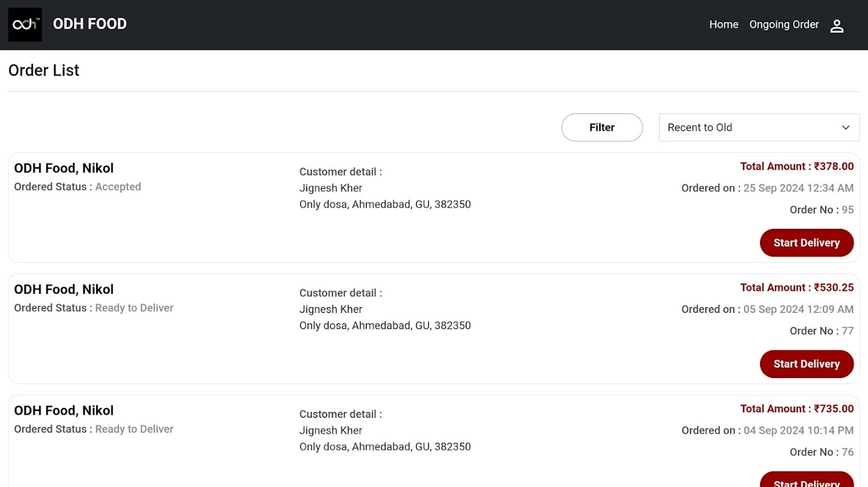Screen dimensions: 868x487
Task: Open the Recent to Old sort dropdown
Action: 758,127
